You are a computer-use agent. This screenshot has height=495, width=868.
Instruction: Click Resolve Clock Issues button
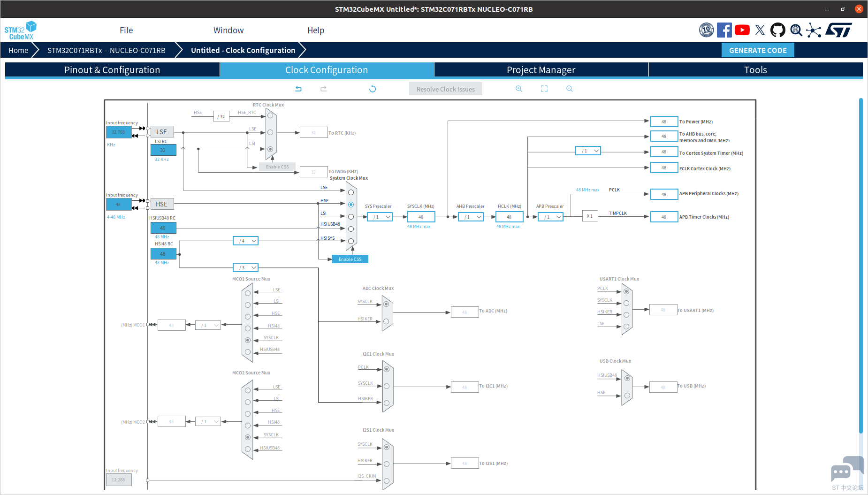pos(446,89)
